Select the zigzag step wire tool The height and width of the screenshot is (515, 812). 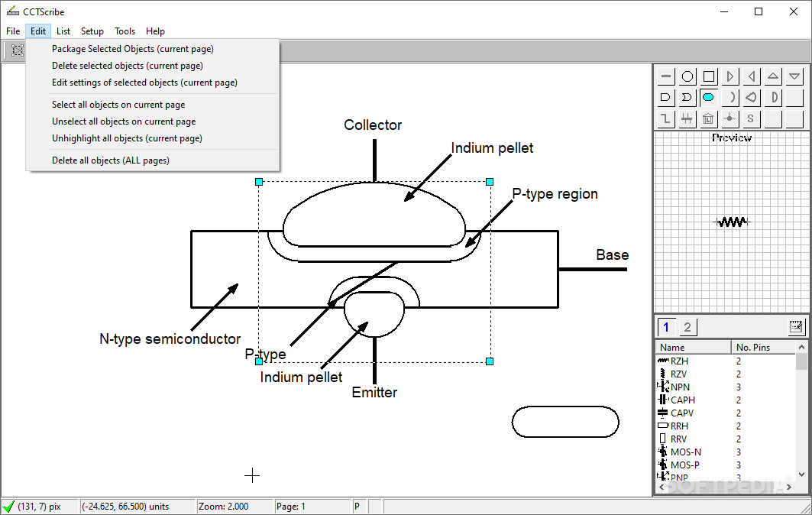click(666, 118)
